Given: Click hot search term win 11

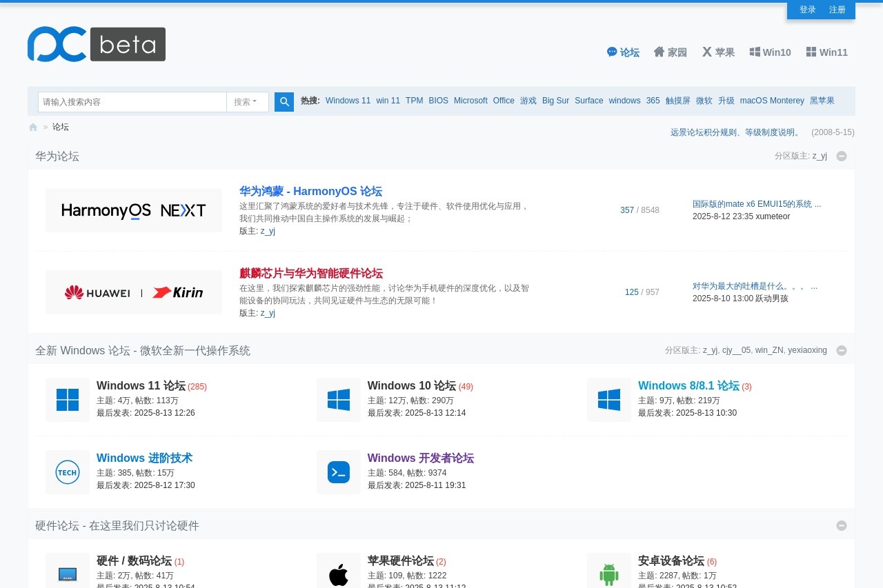Looking at the screenshot, I should tap(388, 101).
